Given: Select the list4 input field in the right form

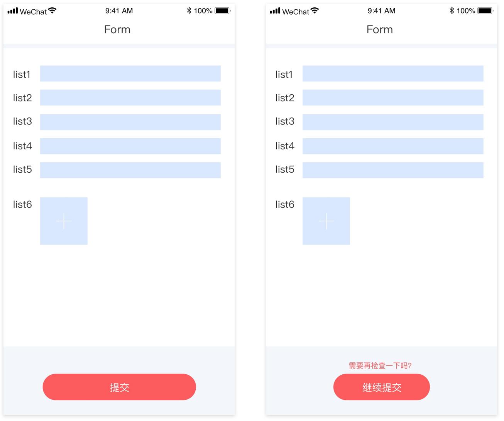Looking at the screenshot, I should (x=392, y=146).
